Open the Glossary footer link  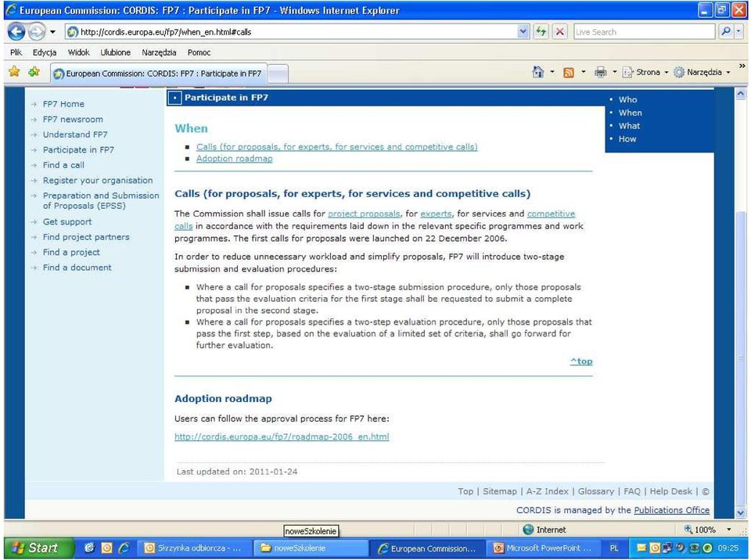(x=595, y=491)
